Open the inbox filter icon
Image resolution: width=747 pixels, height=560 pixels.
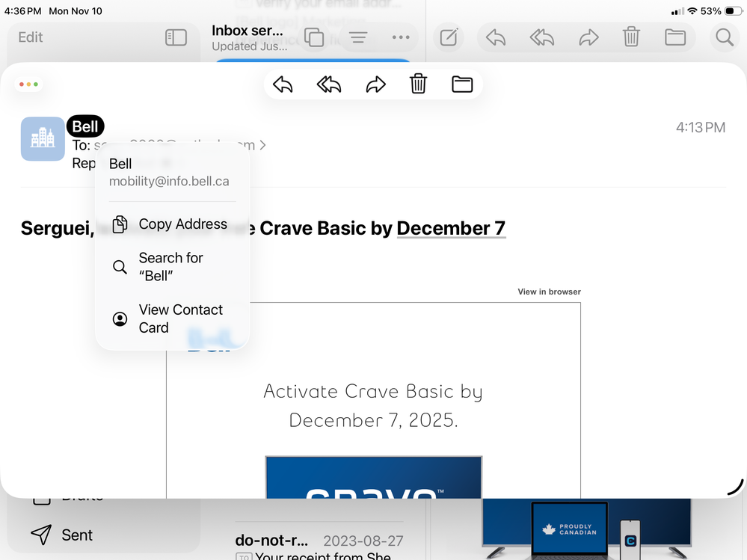point(358,37)
